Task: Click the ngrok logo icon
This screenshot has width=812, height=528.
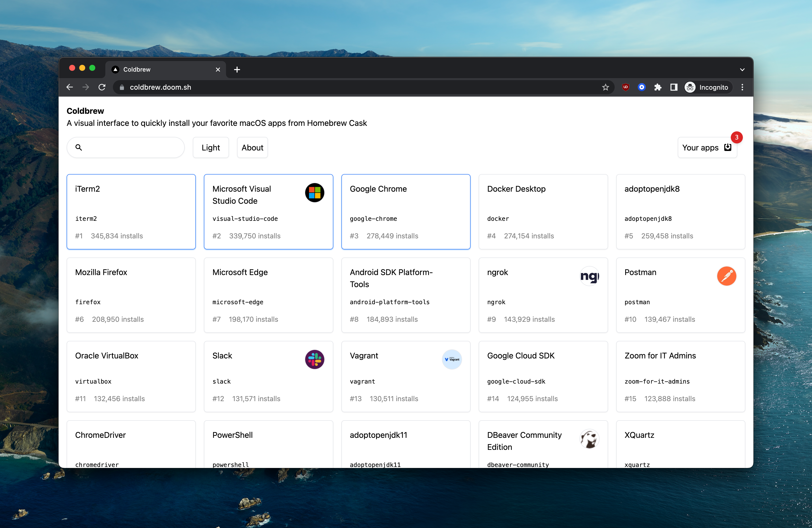Action: click(589, 276)
